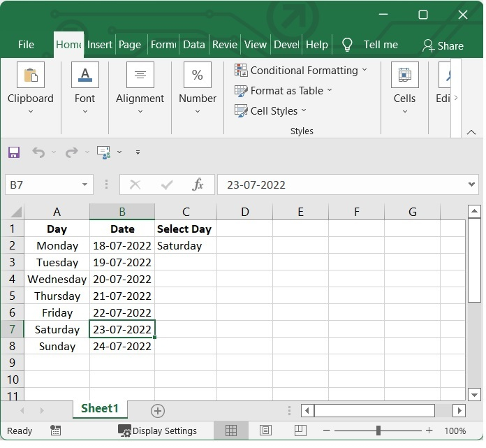Viewport: 486px width, 448px height.
Task: Open Display Settings in status bar
Action: click(x=157, y=431)
